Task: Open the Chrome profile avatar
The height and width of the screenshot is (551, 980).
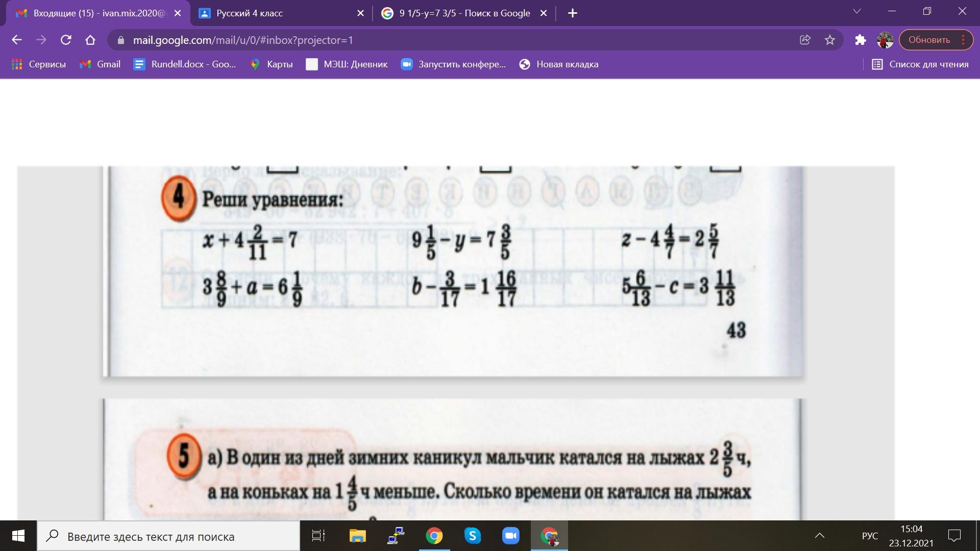Action: [885, 40]
